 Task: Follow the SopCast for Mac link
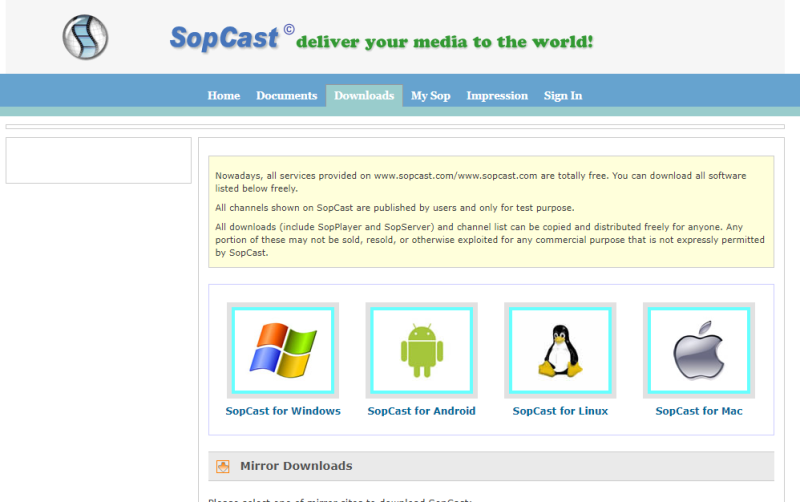point(699,411)
